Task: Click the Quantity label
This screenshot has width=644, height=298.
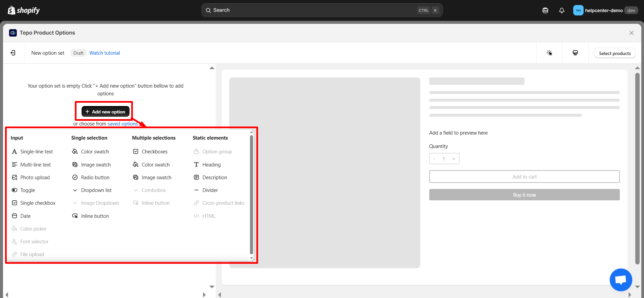Action: [x=438, y=146]
